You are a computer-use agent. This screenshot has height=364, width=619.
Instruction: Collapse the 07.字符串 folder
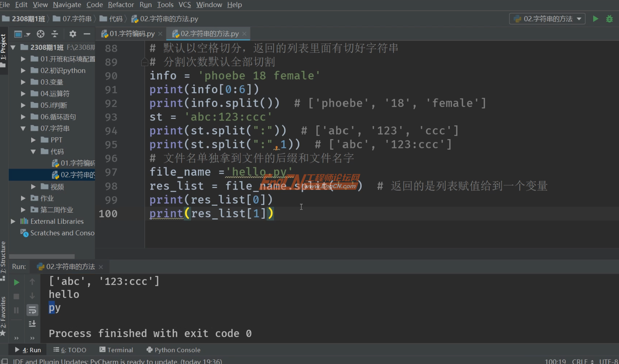point(23,128)
